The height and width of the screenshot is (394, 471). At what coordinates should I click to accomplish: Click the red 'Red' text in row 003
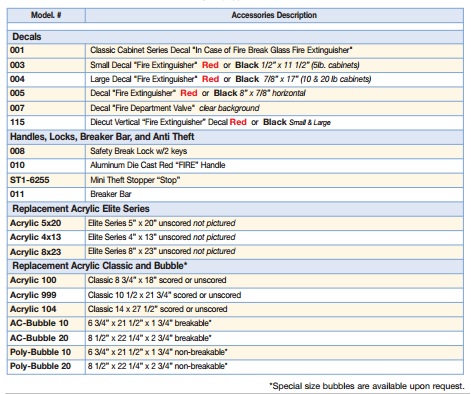click(210, 65)
